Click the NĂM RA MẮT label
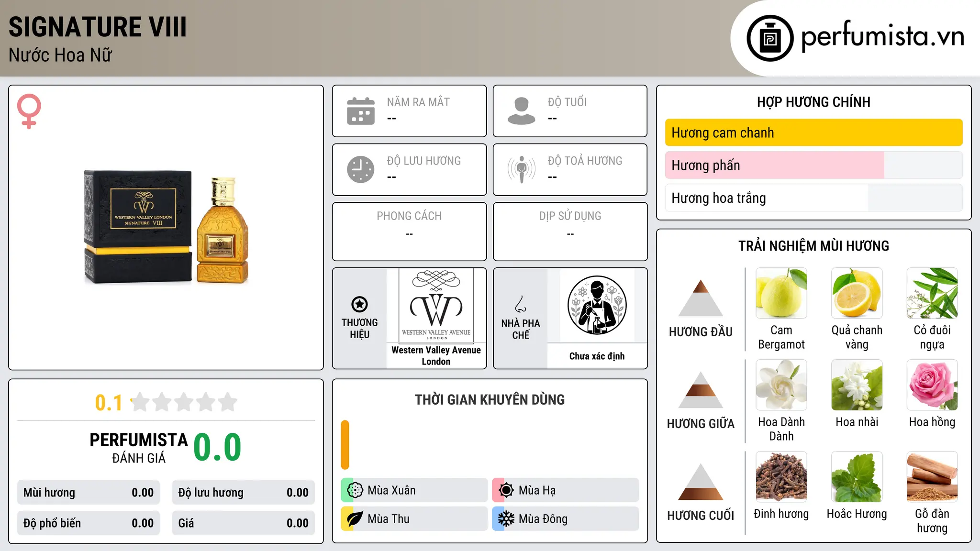 pyautogui.click(x=418, y=102)
